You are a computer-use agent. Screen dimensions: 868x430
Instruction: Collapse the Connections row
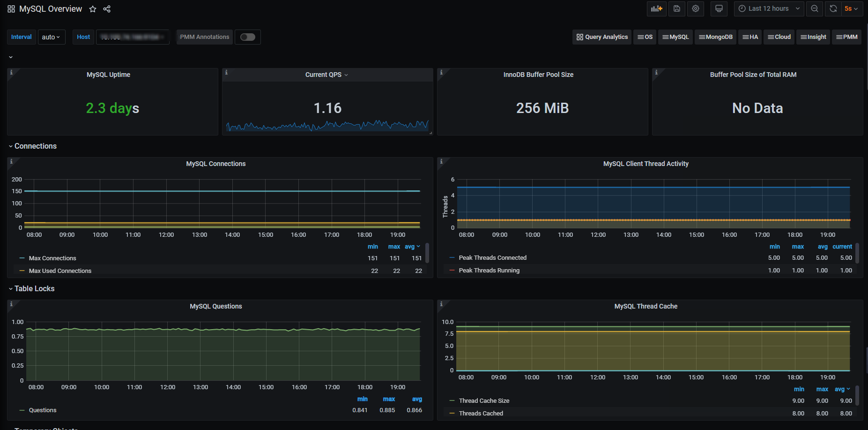35,146
